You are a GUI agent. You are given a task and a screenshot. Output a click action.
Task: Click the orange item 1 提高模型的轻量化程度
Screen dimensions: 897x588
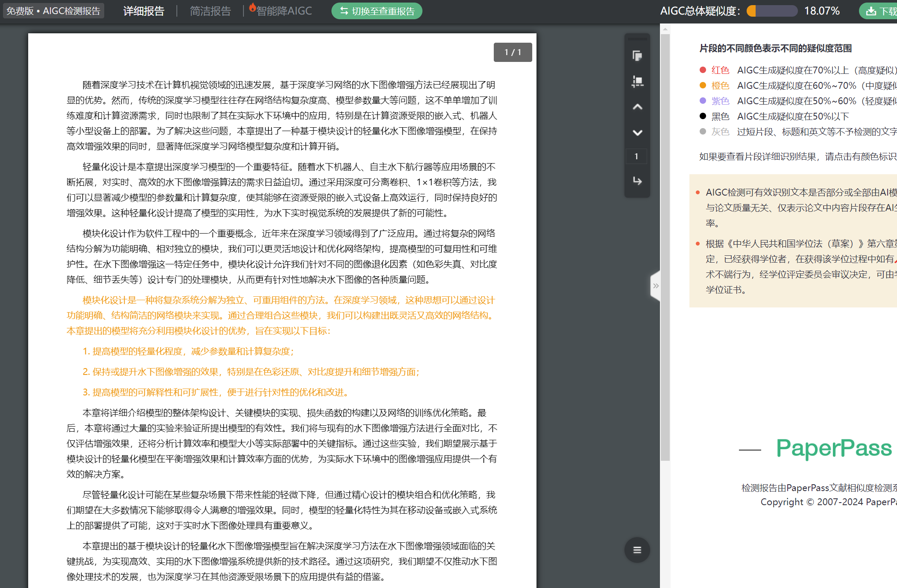(x=188, y=351)
